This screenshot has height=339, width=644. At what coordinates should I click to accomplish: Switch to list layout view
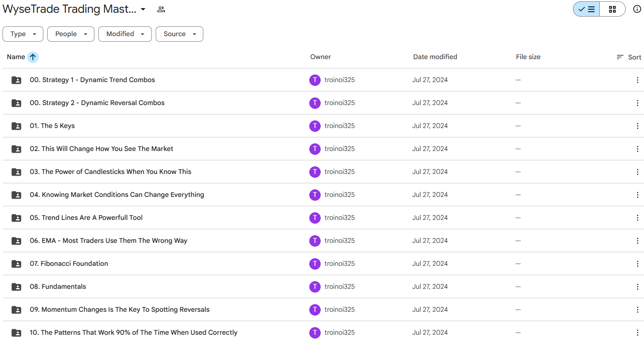click(x=587, y=9)
